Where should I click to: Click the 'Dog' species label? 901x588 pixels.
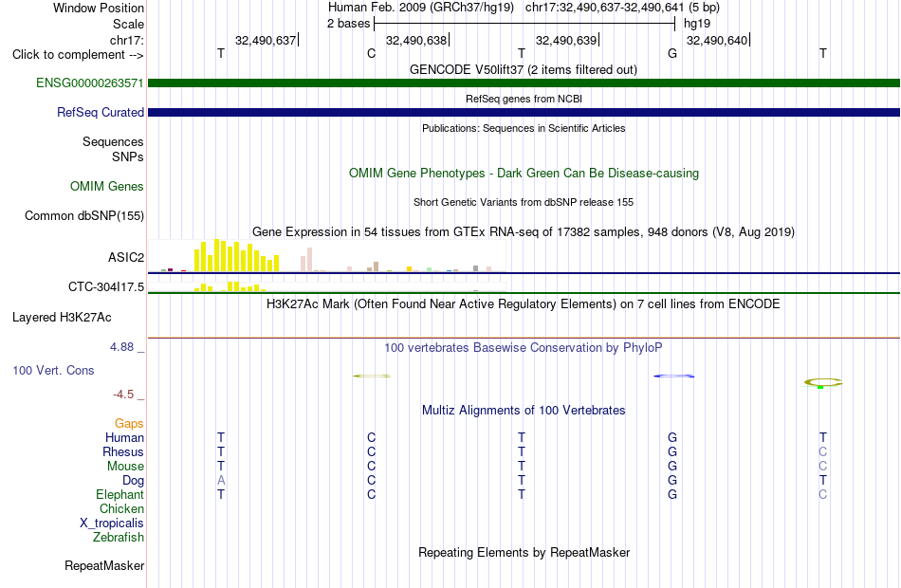click(x=134, y=481)
